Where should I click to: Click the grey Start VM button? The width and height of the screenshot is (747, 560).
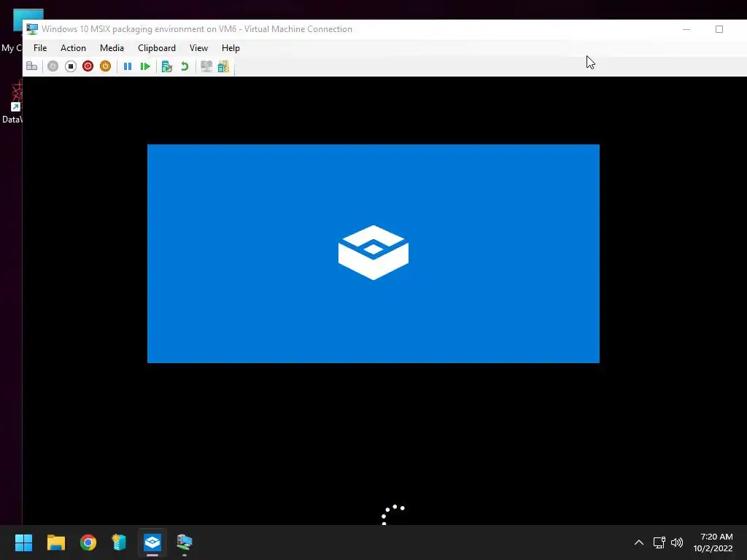click(53, 66)
